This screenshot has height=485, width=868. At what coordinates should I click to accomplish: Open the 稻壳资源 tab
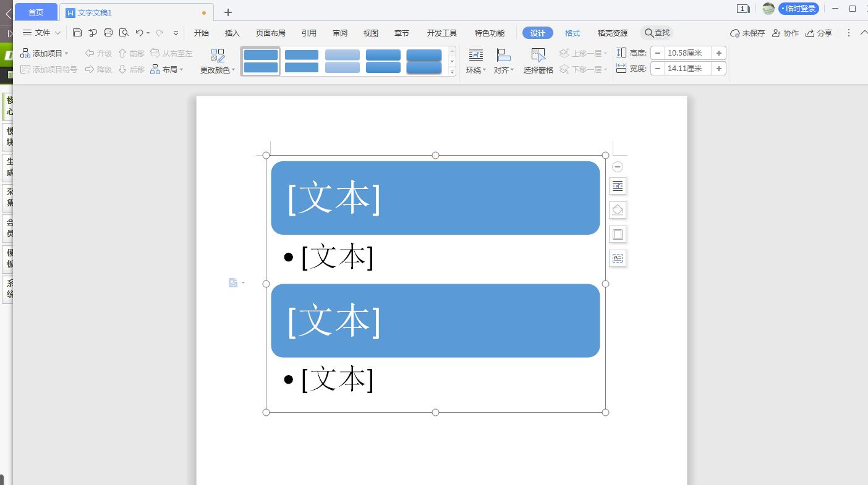click(613, 33)
